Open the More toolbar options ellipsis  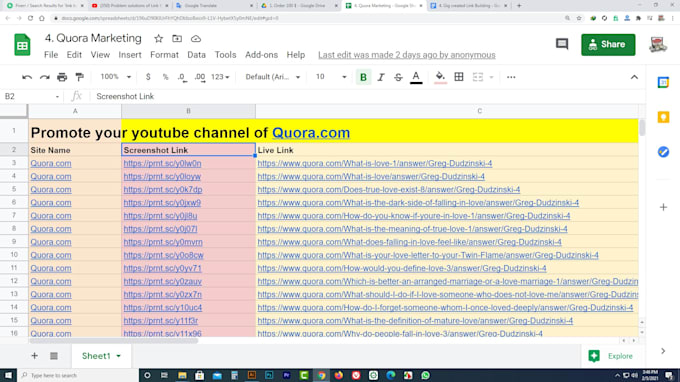point(511,77)
